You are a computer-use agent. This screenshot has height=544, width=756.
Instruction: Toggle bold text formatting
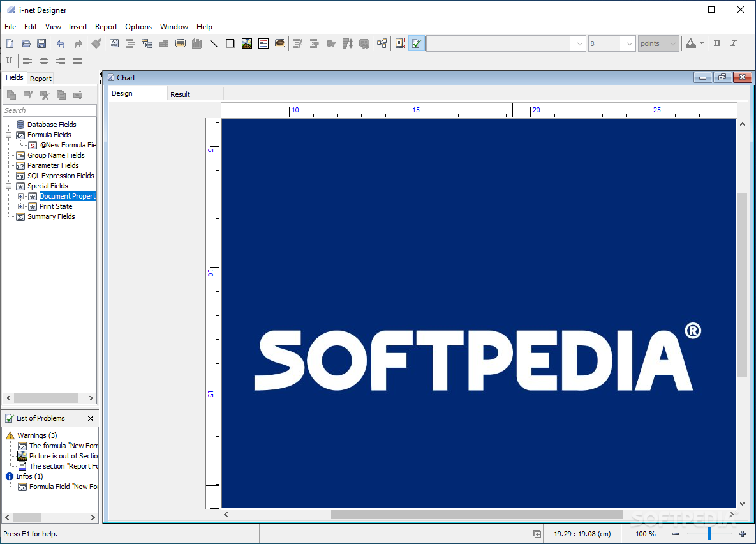pyautogui.click(x=717, y=43)
